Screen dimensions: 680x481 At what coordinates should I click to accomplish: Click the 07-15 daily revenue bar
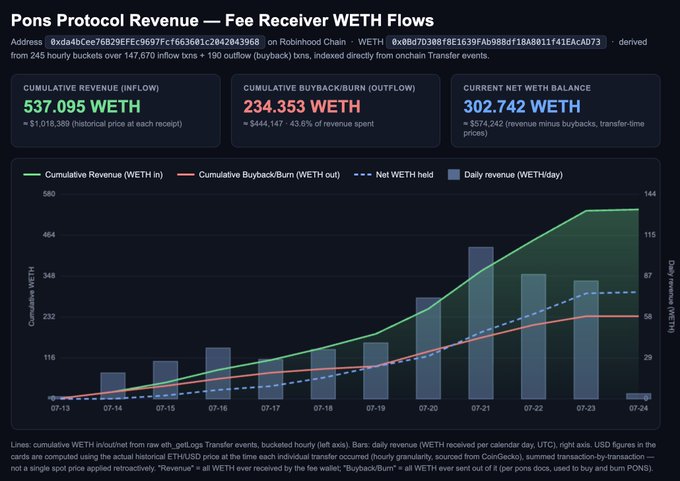pyautogui.click(x=166, y=380)
